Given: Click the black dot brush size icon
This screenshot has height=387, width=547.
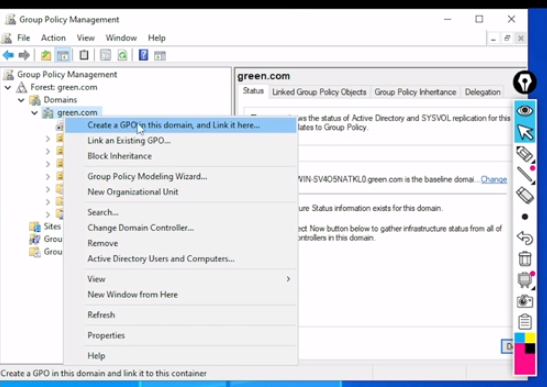Looking at the screenshot, I should [x=525, y=217].
